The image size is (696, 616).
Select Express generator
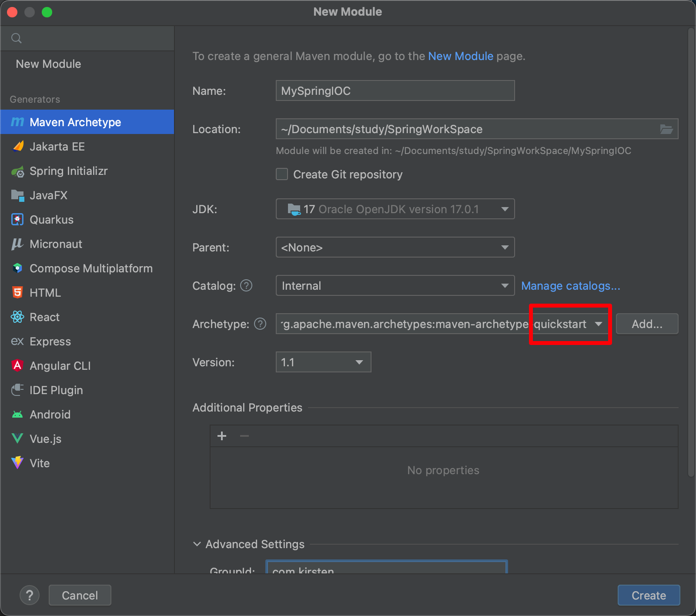coord(87,341)
